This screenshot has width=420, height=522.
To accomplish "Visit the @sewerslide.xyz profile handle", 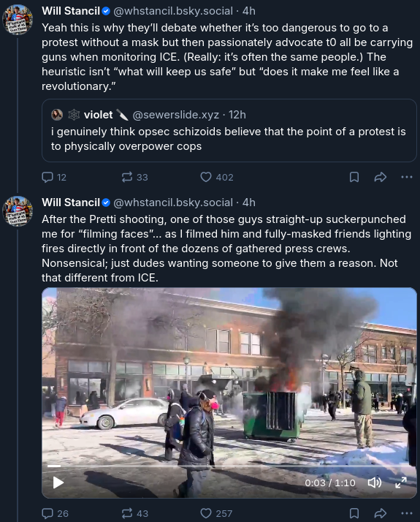I will pos(175,115).
